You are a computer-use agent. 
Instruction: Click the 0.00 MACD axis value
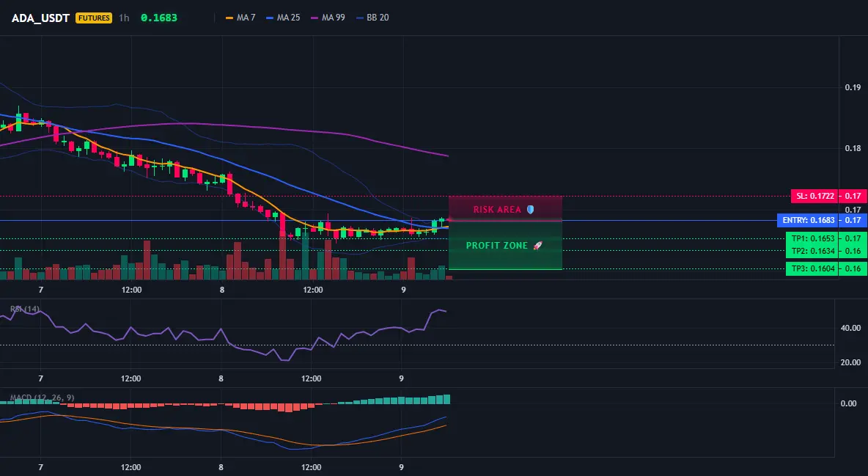click(849, 403)
